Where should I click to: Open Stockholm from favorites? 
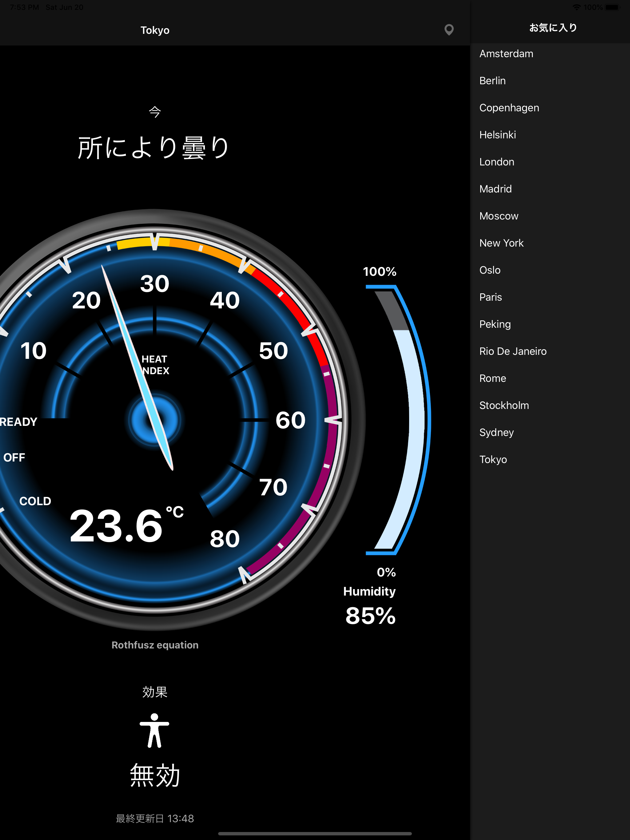504,406
